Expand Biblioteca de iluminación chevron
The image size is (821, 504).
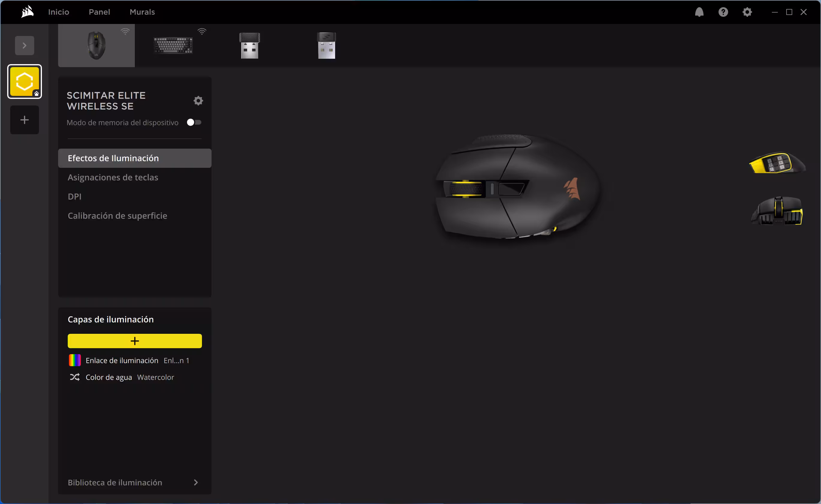[196, 482]
